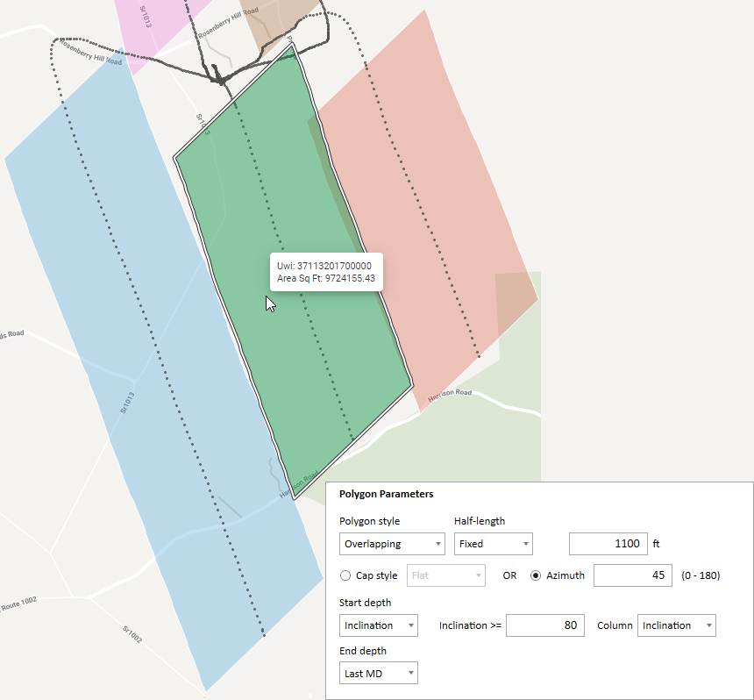The width and height of the screenshot is (754, 700).
Task: Click the brown polygon at top
Action: (281, 22)
